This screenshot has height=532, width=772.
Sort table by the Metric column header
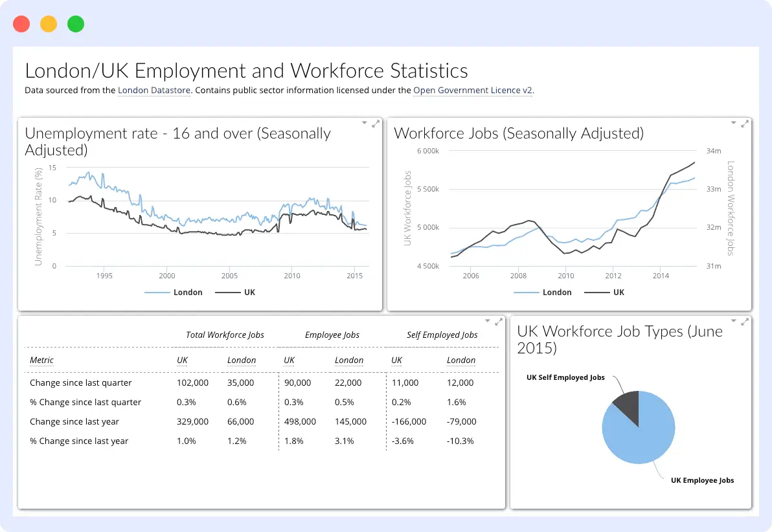click(41, 360)
